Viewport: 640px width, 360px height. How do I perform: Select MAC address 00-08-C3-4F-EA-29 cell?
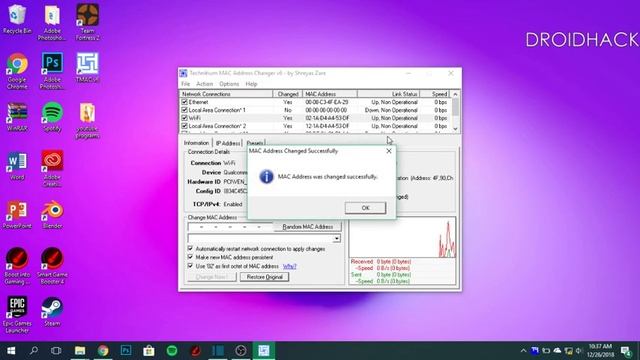pos(327,102)
